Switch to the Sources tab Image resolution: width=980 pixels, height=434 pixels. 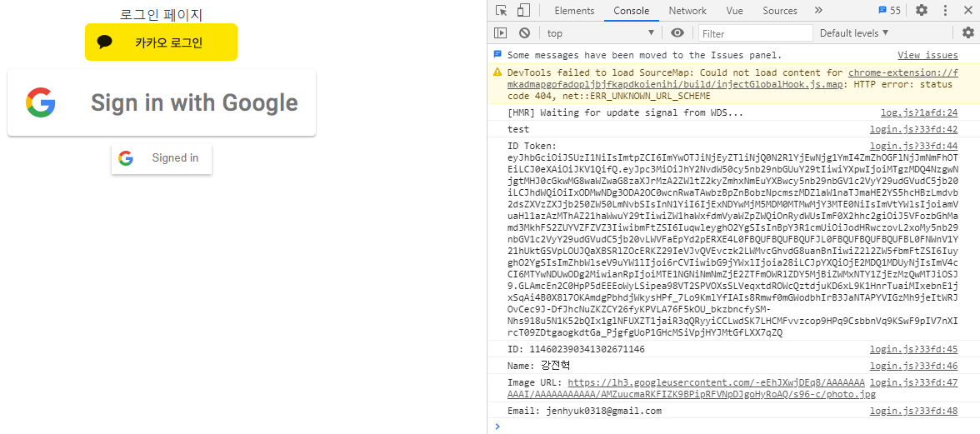[780, 11]
